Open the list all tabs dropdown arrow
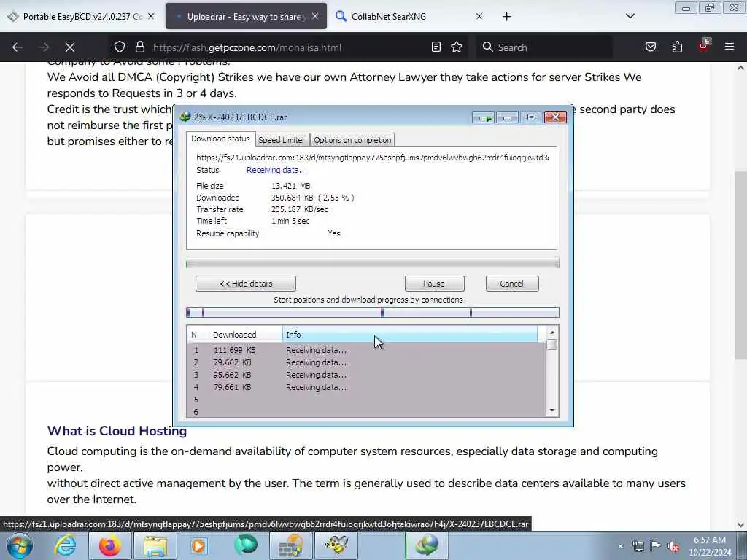The width and height of the screenshot is (747, 560). tap(630, 16)
